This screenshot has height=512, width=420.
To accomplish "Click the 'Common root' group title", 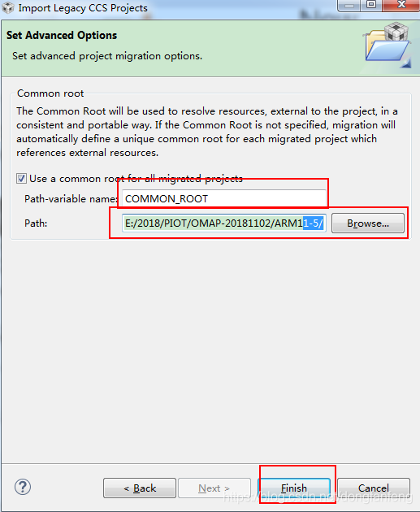I will point(50,93).
